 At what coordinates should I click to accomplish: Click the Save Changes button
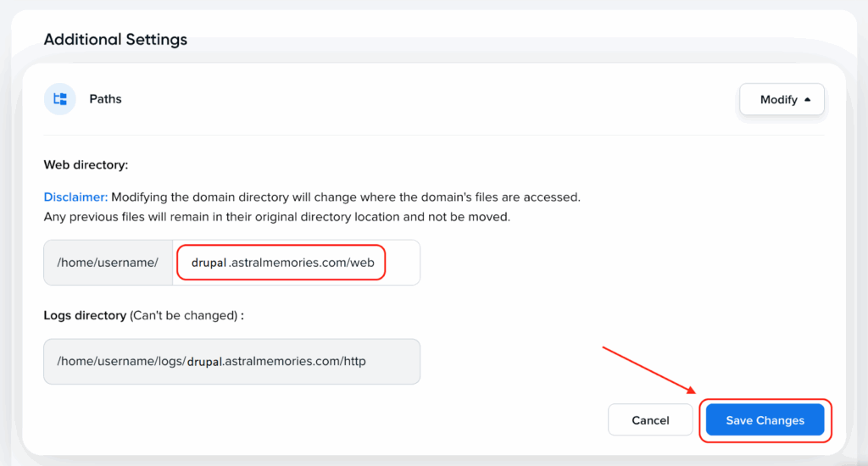765,420
